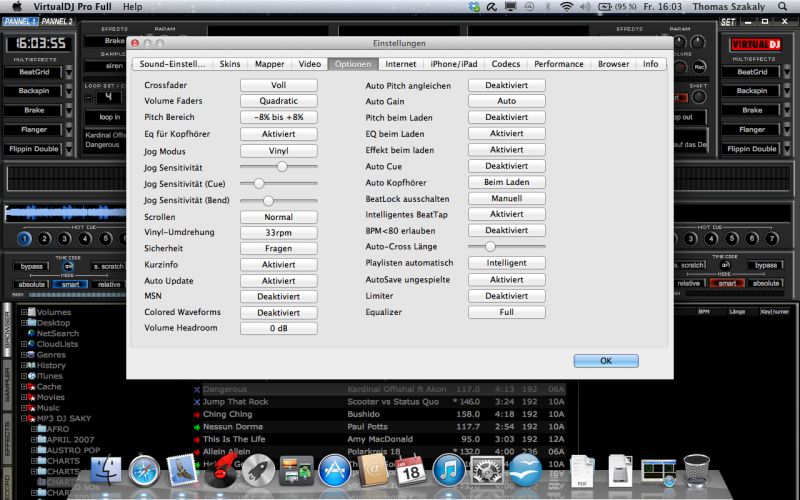800x500 pixels.
Task: Open Finder from the Dock
Action: 106,470
